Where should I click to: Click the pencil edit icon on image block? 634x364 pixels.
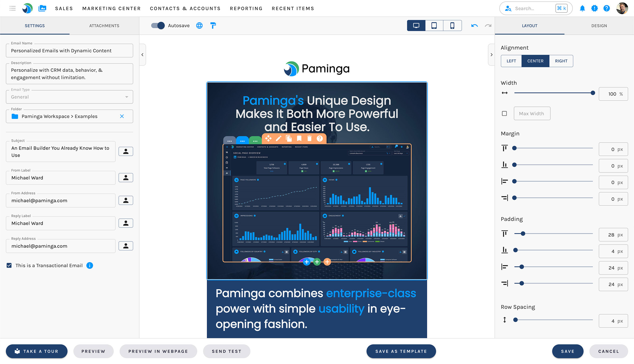(278, 138)
